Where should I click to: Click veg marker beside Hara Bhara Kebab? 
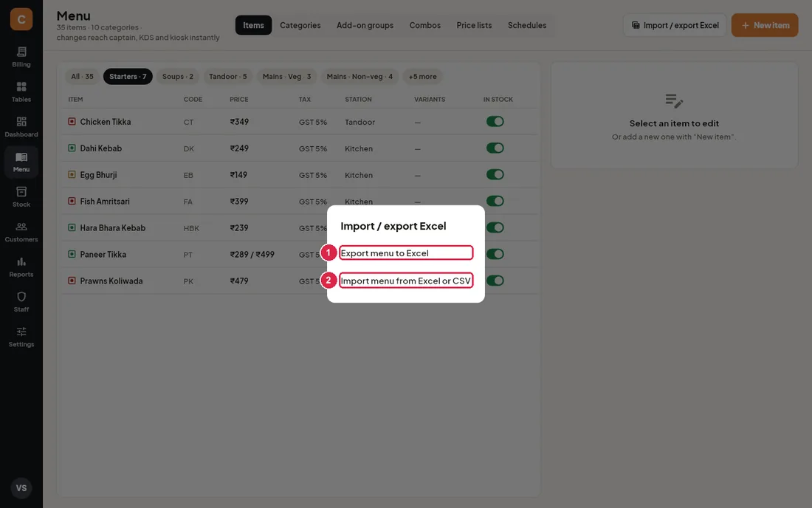point(72,227)
